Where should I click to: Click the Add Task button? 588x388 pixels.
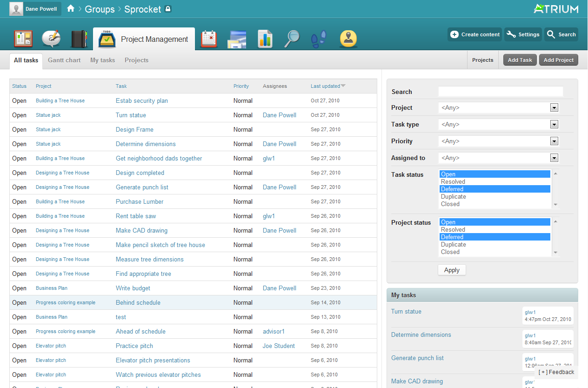pos(520,60)
